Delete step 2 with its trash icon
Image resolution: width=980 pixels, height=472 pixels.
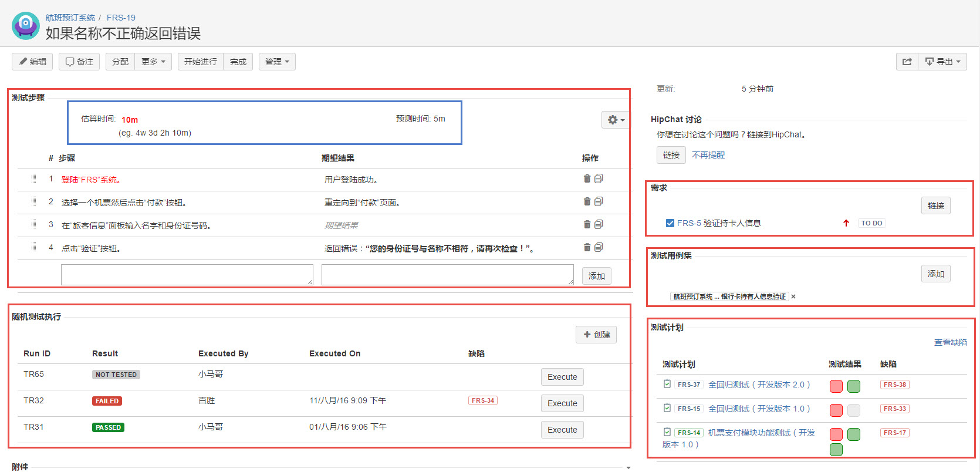coord(587,202)
